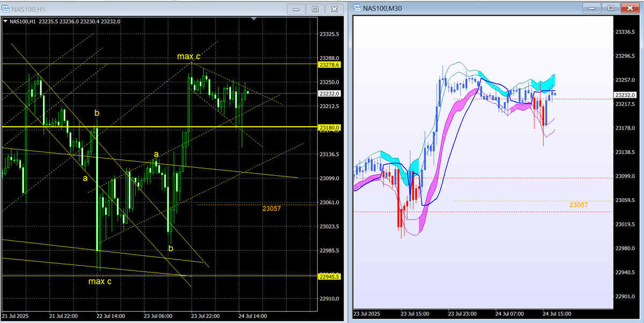Minimize the NAS100,M30 chart window
644x323 pixels.
[592, 8]
